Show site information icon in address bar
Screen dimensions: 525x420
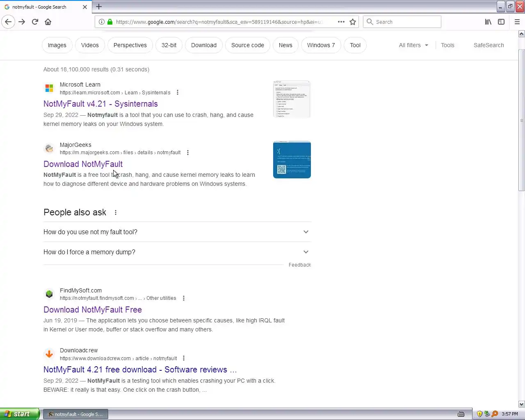pyautogui.click(x=102, y=22)
